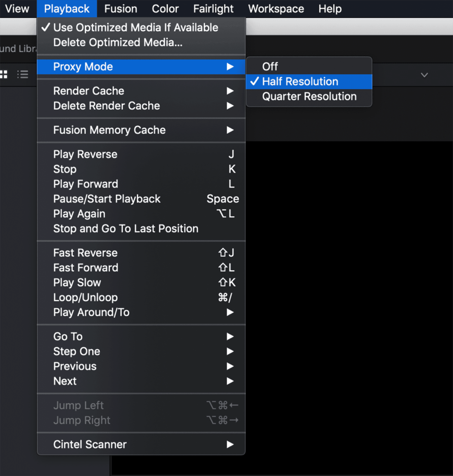Expand the Step One submenu

[141, 351]
